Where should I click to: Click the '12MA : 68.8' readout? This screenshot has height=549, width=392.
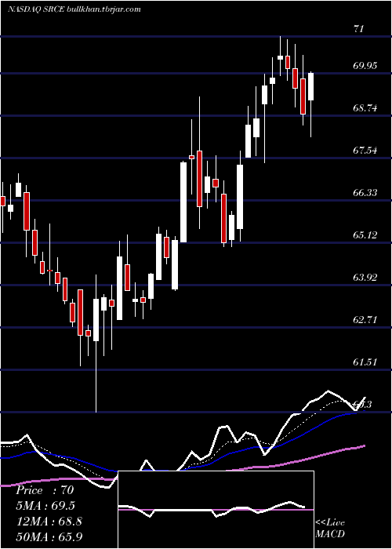[49, 522]
